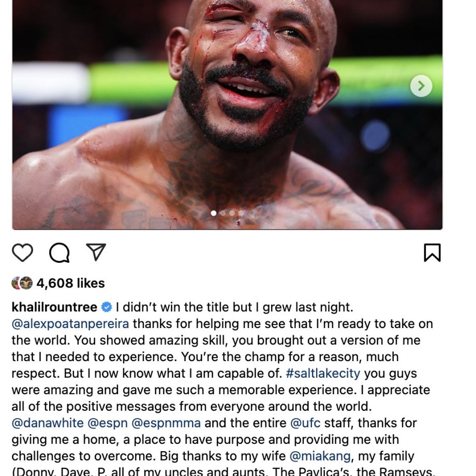Save the post with the bookmark icon
The height and width of the screenshot is (476, 476).
pos(433,252)
